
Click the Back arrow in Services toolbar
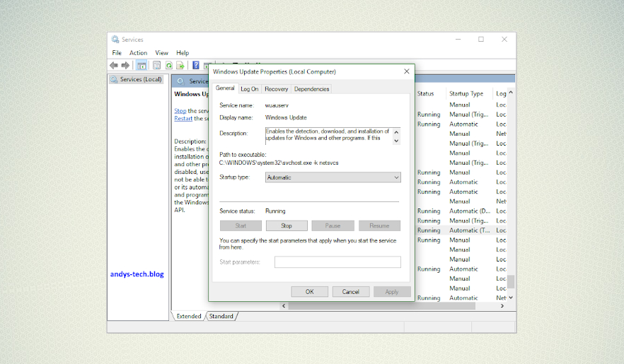click(113, 65)
